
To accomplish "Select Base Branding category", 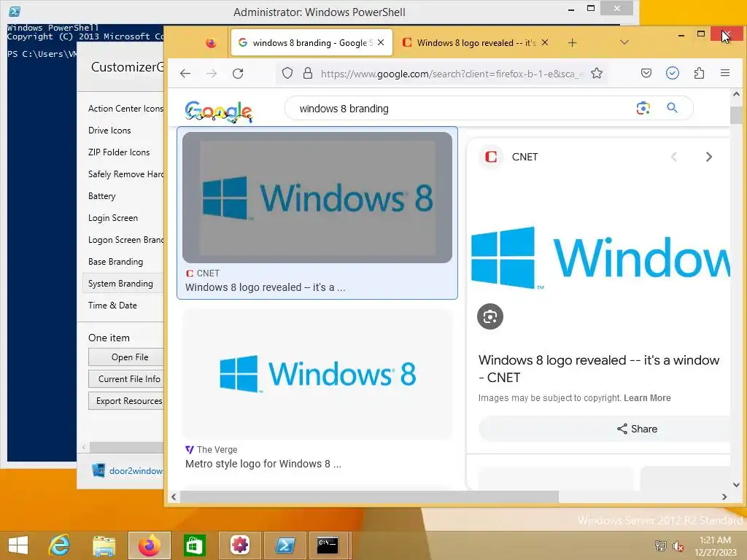I will pos(115,262).
